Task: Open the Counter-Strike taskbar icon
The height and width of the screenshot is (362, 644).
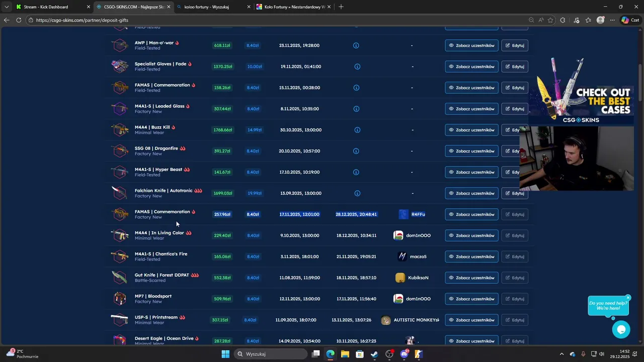Action: coord(419,354)
